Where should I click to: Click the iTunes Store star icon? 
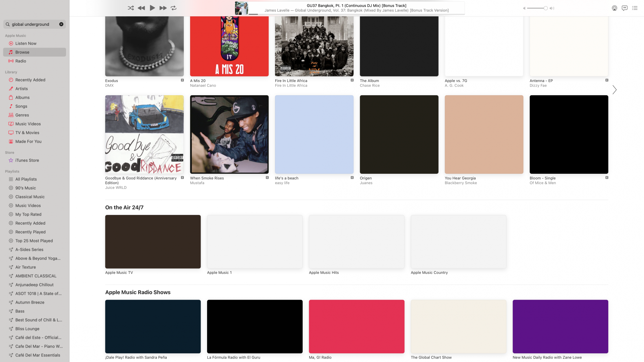(x=11, y=160)
